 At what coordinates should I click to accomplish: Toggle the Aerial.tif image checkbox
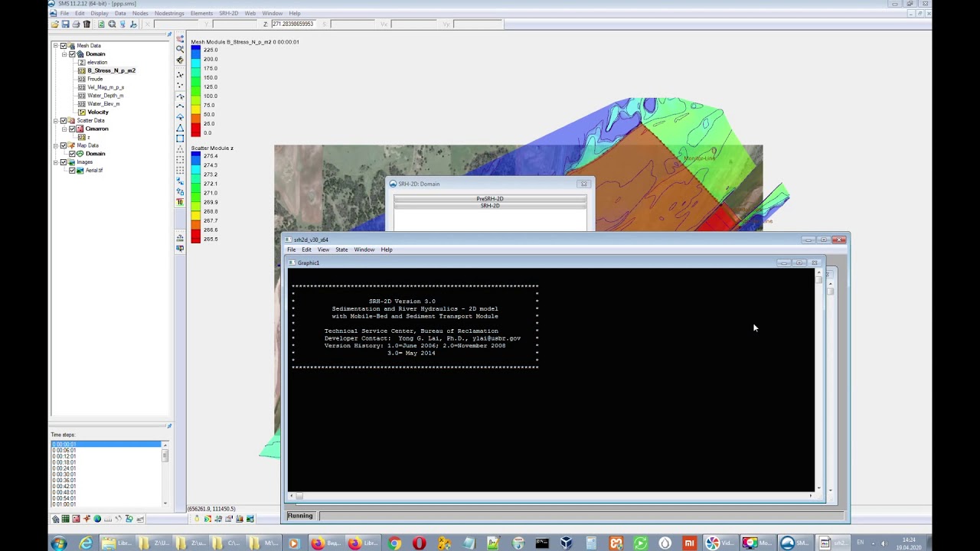pyautogui.click(x=72, y=171)
